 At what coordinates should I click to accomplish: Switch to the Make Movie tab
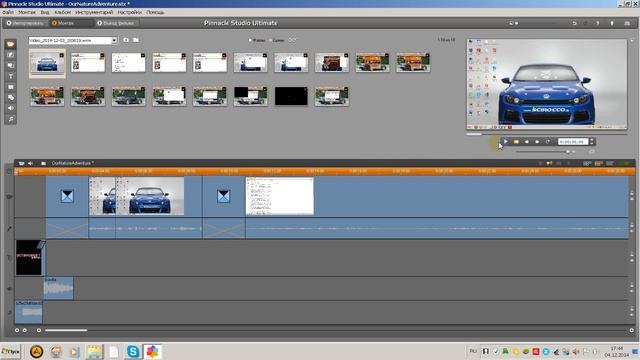[118, 23]
